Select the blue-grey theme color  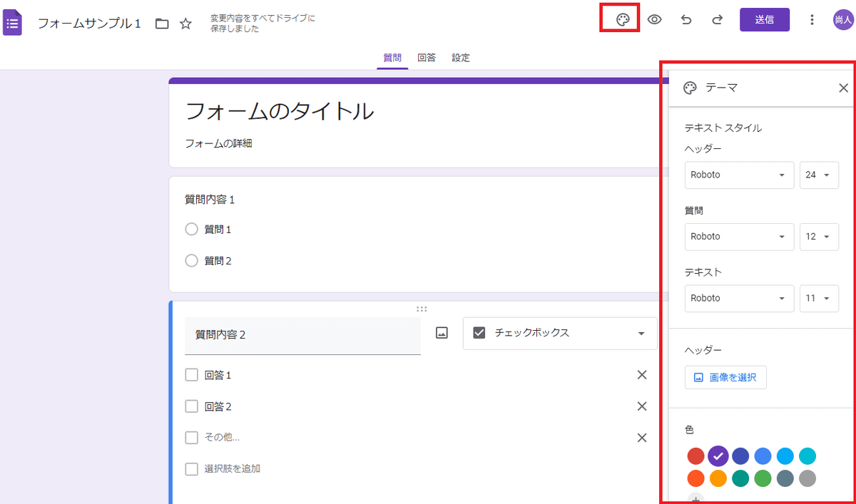pyautogui.click(x=785, y=478)
